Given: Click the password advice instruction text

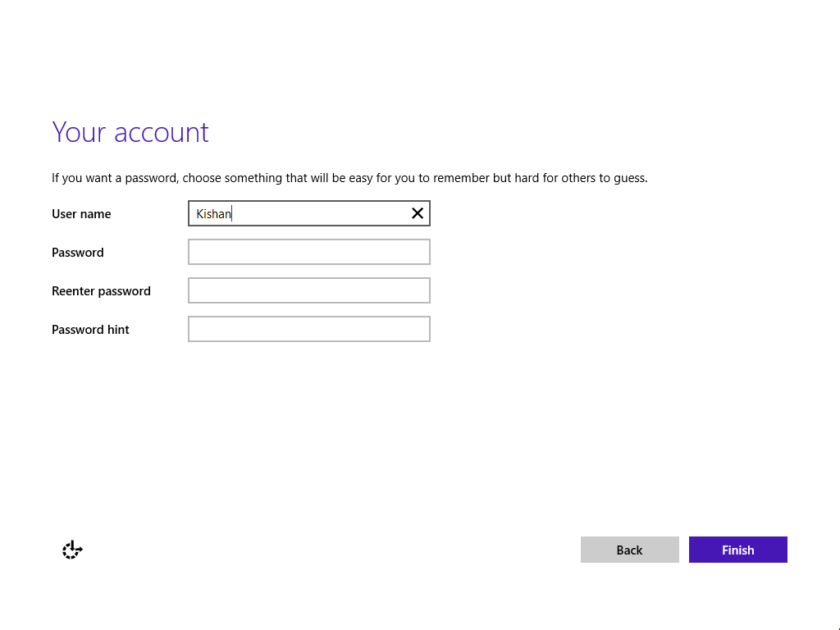Looking at the screenshot, I should tap(349, 178).
